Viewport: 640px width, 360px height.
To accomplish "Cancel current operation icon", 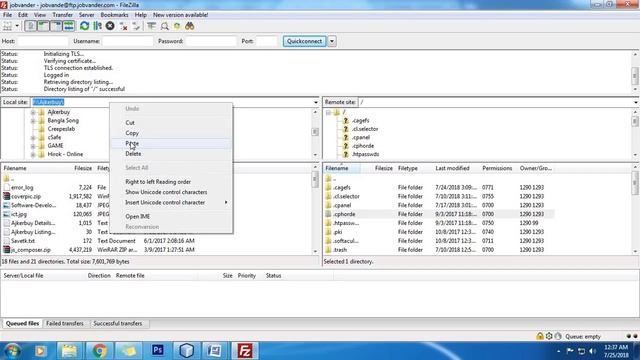I will click(x=110, y=26).
